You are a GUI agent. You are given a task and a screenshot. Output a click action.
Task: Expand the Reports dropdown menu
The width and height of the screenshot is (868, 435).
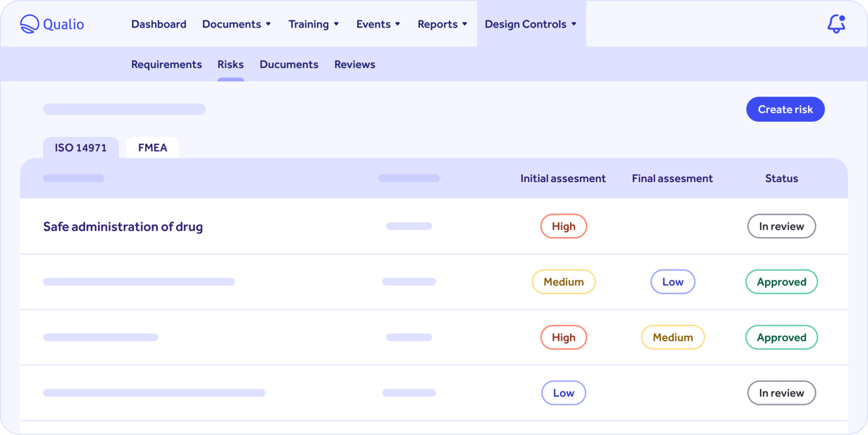coord(442,23)
